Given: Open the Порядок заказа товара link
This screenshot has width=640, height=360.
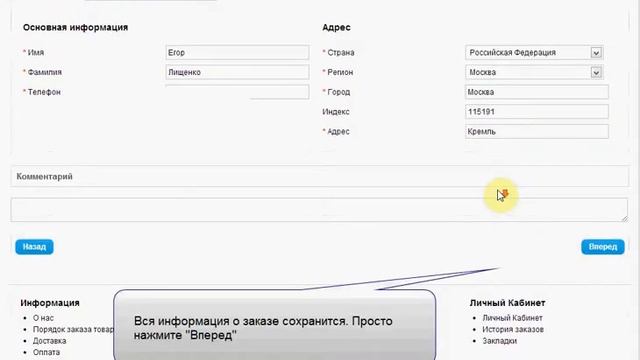Looking at the screenshot, I should tap(73, 329).
